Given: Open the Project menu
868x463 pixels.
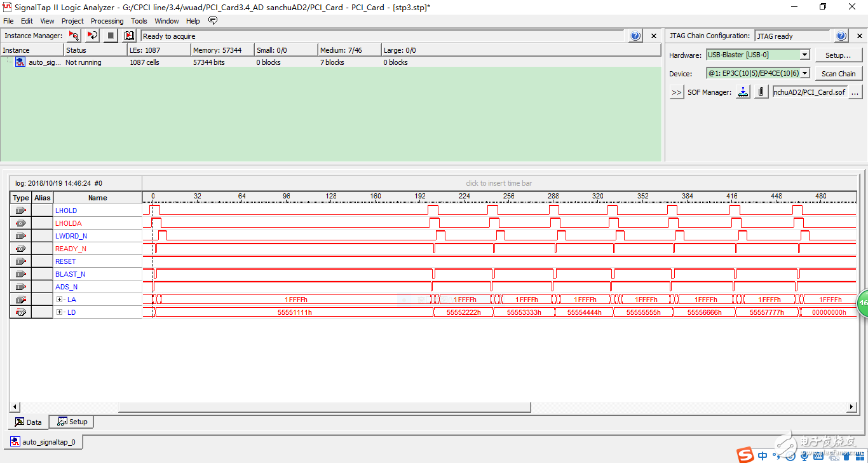Looking at the screenshot, I should coord(72,21).
